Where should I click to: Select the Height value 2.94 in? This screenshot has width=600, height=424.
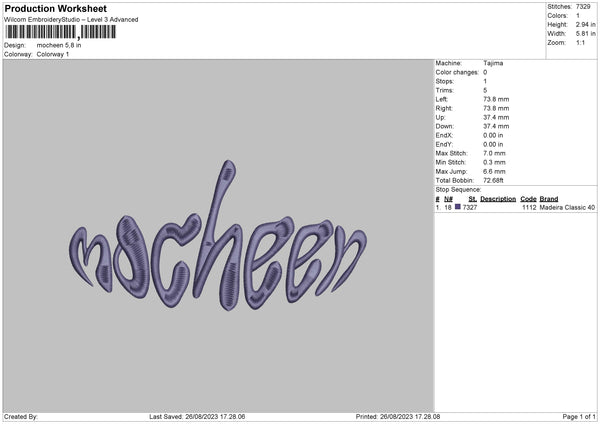585,24
